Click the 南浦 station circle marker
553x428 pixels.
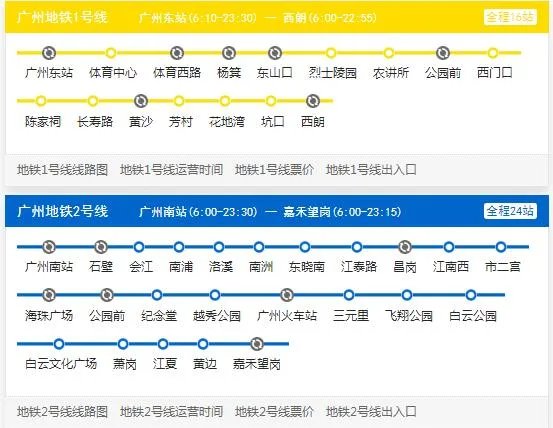coord(179,247)
